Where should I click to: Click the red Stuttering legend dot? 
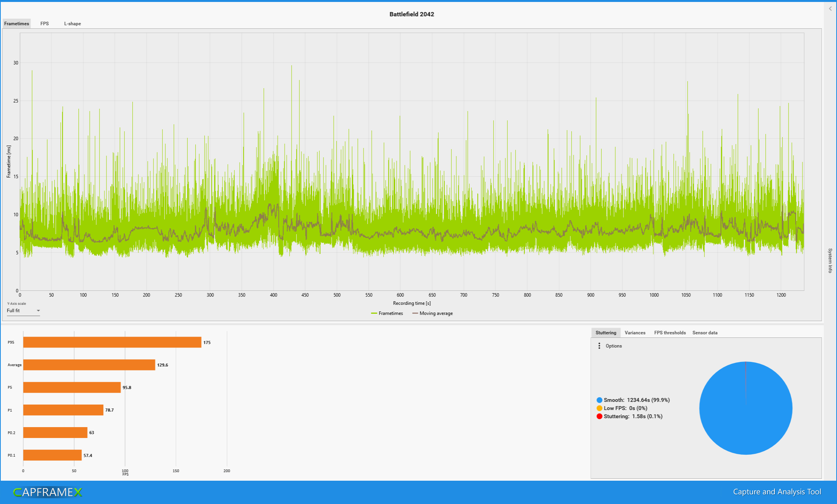pos(599,416)
